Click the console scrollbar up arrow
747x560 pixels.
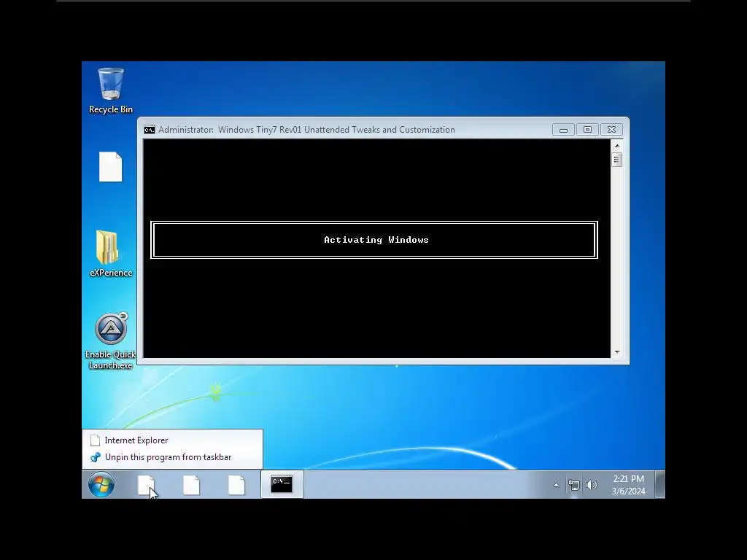click(617, 146)
